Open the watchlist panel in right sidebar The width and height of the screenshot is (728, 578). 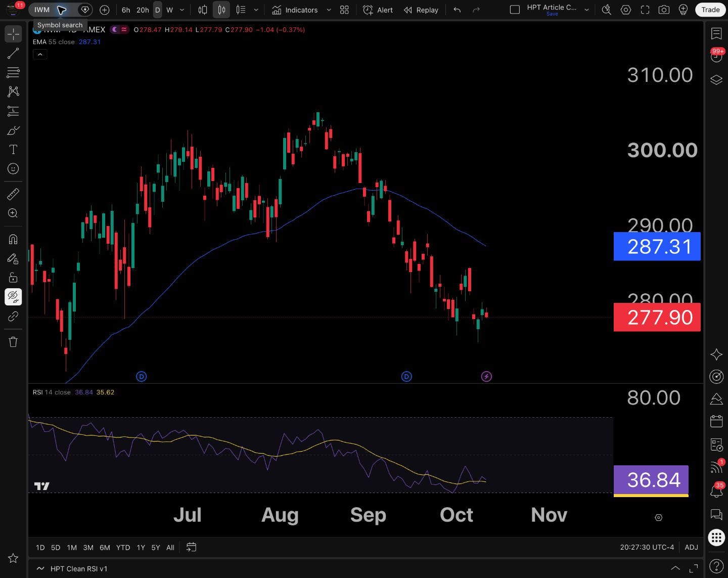pos(716,33)
